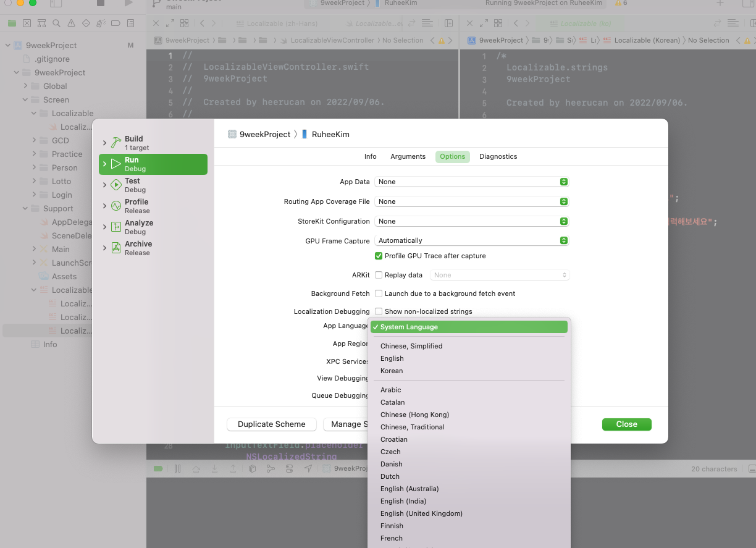Open the App Data dropdown
756x548 pixels.
click(471, 182)
